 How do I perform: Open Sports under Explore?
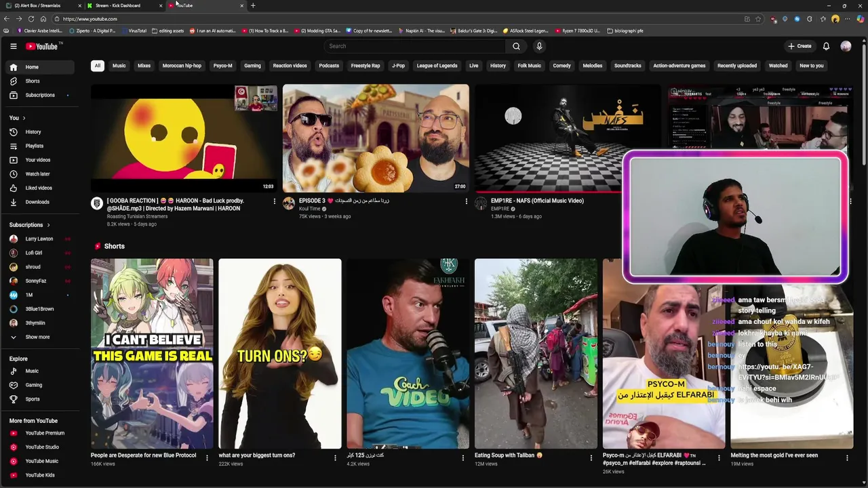coord(41,399)
